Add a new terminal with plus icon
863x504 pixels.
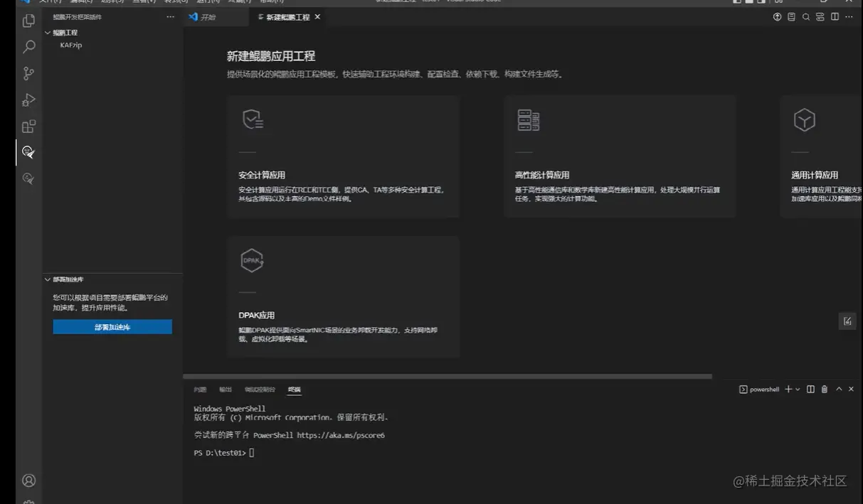[788, 389]
